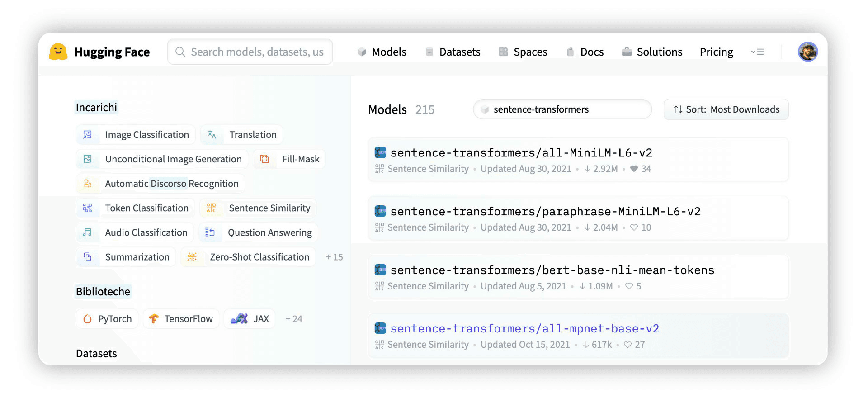Focus the search models, datasets field

pos(256,52)
